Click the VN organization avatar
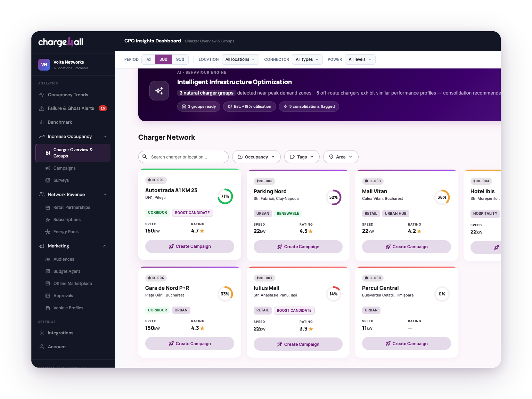 coord(44,65)
